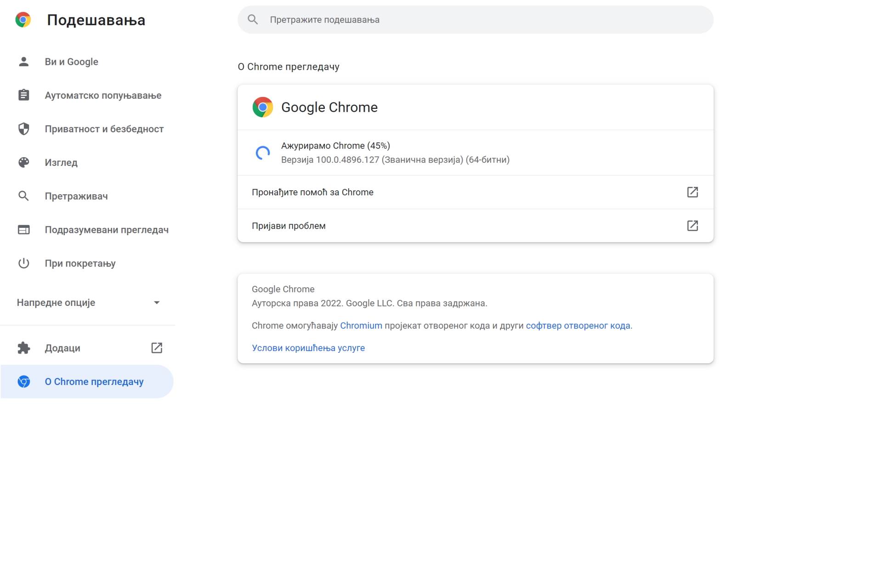Collapse 'Напредне опције' using its chevron
Viewport: 882px width, 588px height.
157,302
